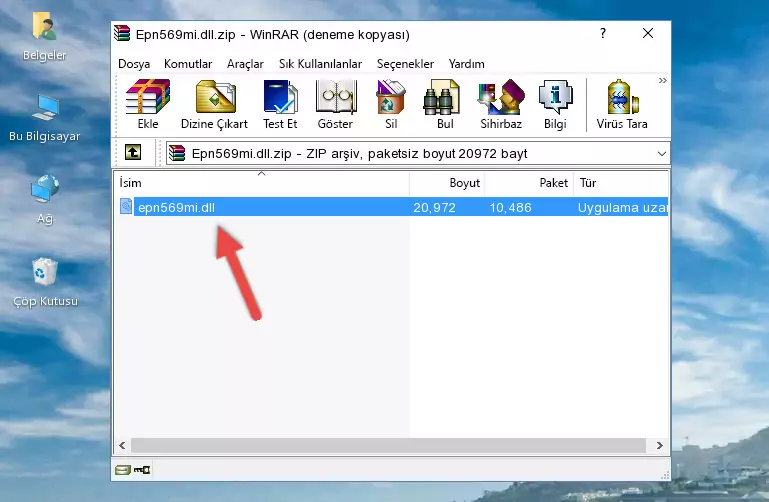Select the epn569mi.dll file row
This screenshot has width=769, height=502.
(x=392, y=207)
